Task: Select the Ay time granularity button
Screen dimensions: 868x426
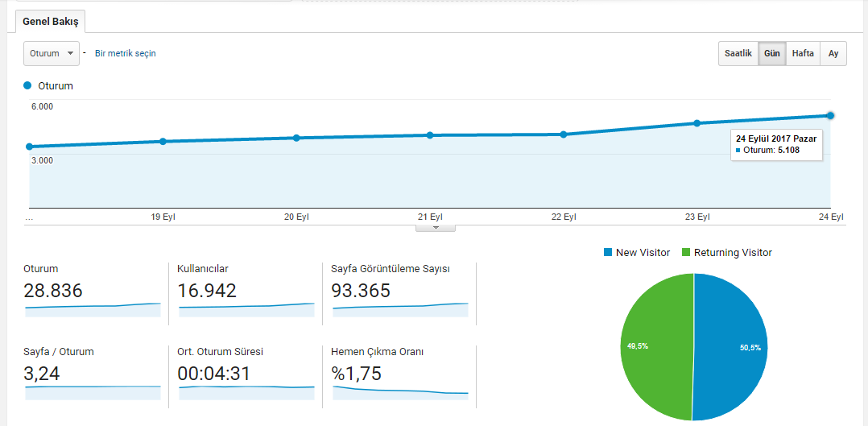Action: click(x=833, y=54)
